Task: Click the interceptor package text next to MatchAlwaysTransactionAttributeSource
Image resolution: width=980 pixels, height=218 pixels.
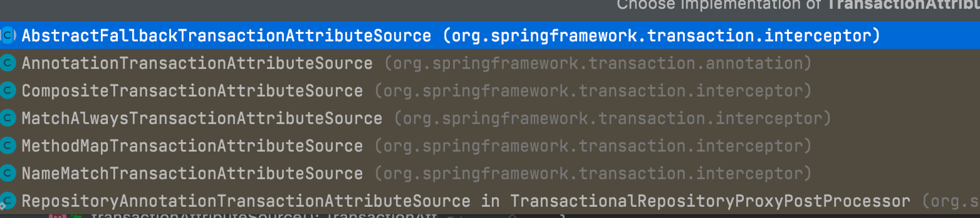Action: point(612,119)
